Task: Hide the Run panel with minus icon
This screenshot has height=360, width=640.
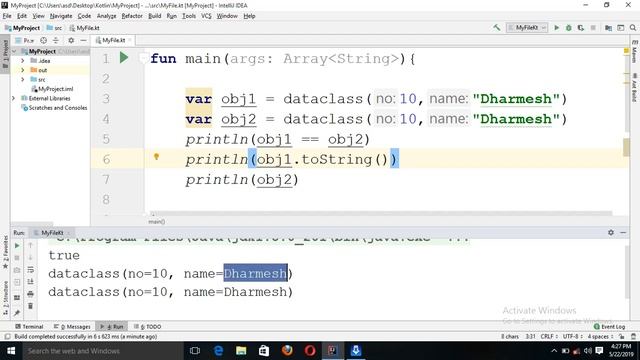Action: tap(623, 232)
